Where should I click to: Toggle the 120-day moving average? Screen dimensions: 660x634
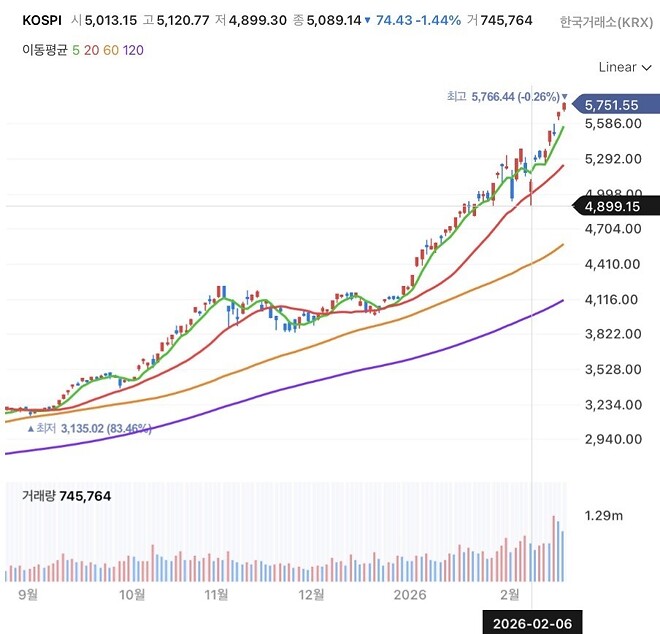[x=132, y=49]
